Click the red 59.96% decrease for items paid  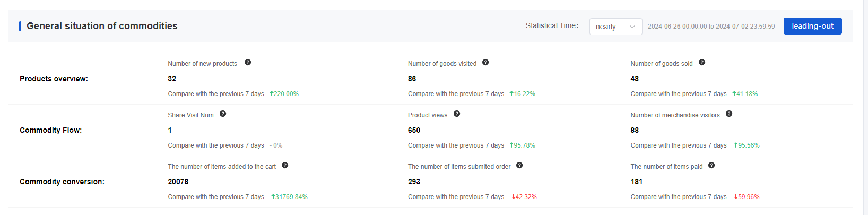coord(747,197)
